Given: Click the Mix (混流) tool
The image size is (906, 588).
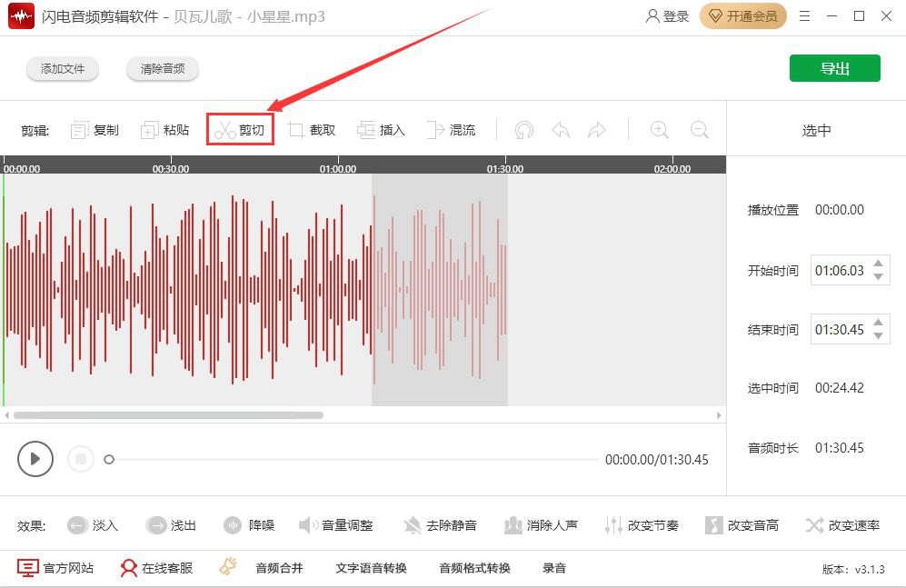Looking at the screenshot, I should [x=452, y=130].
